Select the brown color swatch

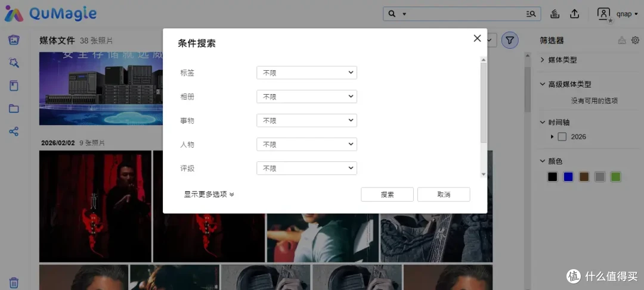click(584, 177)
